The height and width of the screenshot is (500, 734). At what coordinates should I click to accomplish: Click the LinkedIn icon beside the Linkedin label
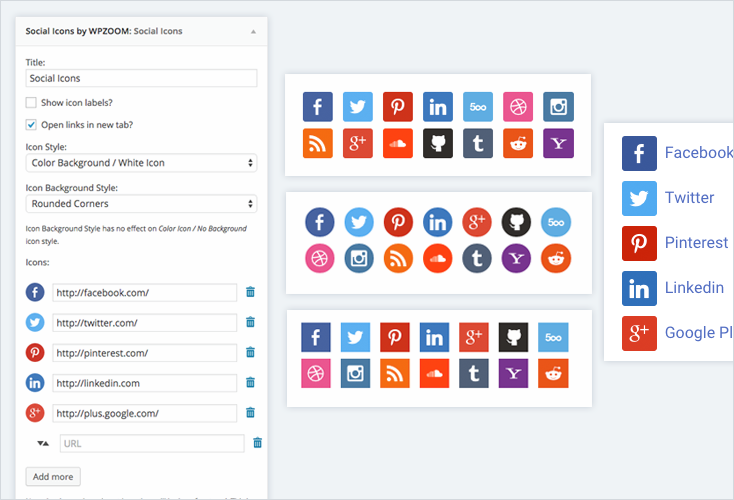[639, 288]
